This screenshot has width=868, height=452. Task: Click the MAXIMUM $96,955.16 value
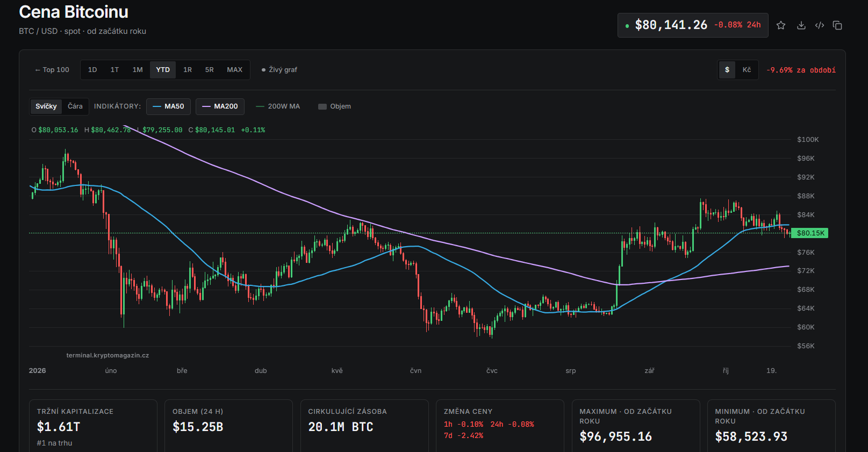coord(615,436)
